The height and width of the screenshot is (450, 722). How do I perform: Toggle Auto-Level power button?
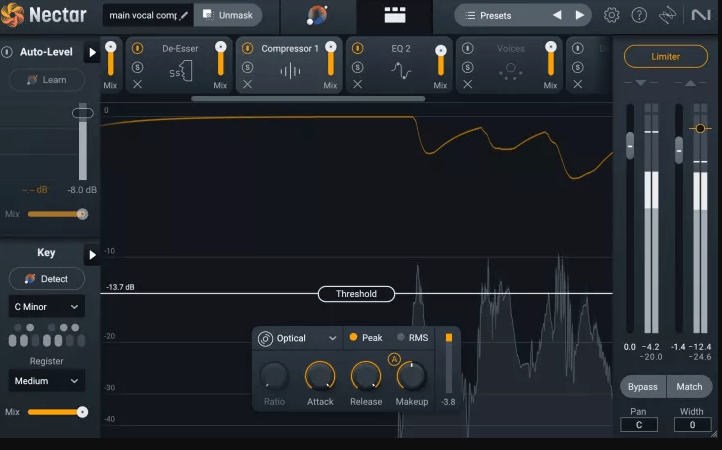7,52
